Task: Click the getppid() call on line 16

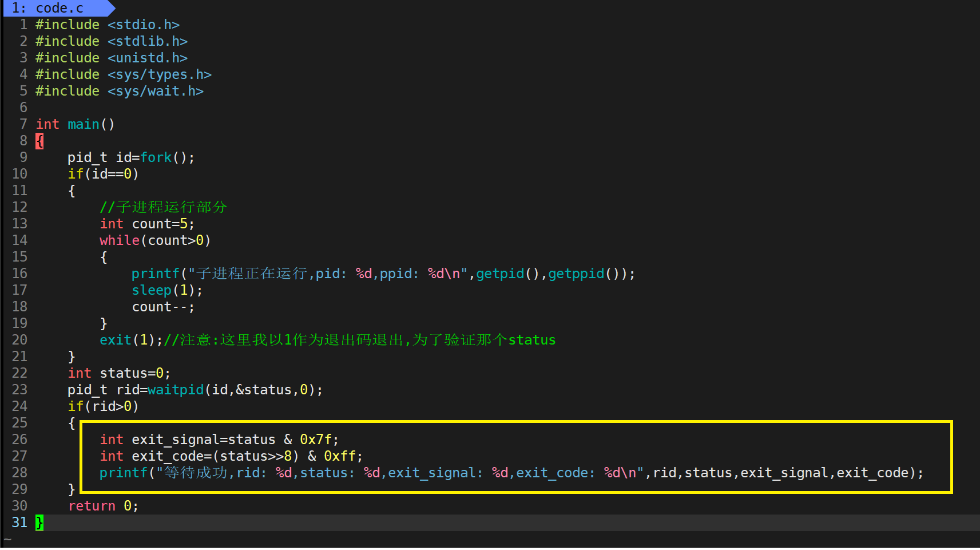Action: click(x=584, y=274)
